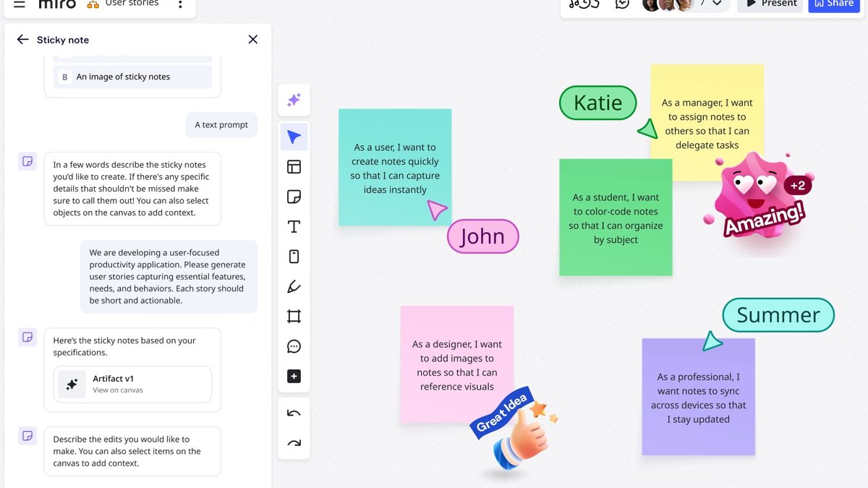This screenshot has height=488, width=868.
Task: Expand the collaborators list chevron
Action: click(x=717, y=4)
